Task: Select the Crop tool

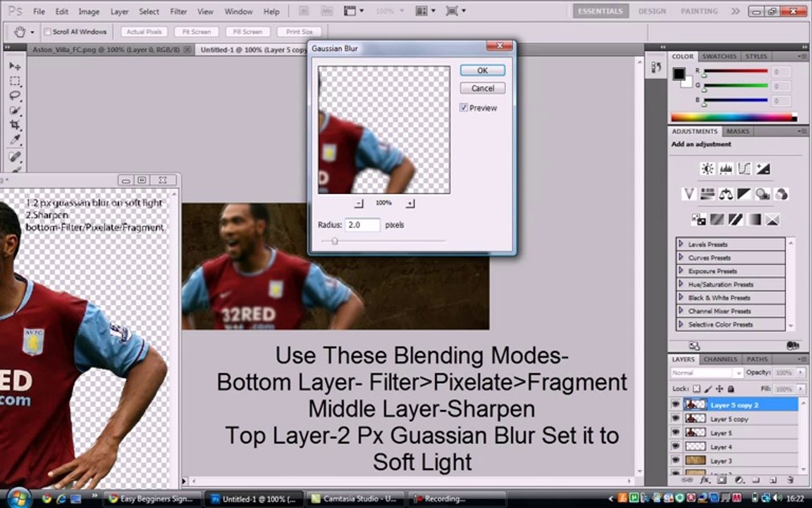Action: pos(15,125)
